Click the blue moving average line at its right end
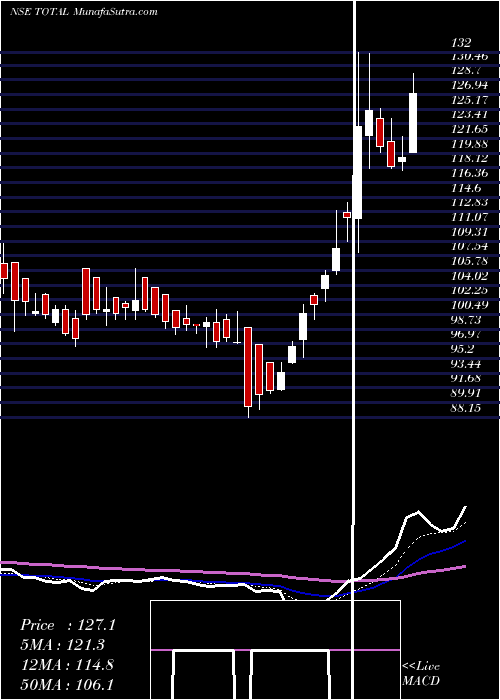The height and width of the screenshot is (700, 500). pos(464,541)
